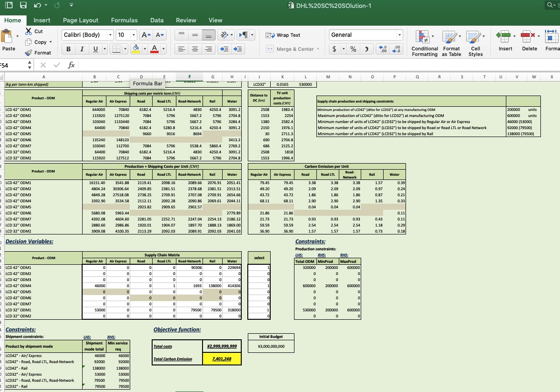
Task: Click the Wrap Text button
Action: point(283,35)
